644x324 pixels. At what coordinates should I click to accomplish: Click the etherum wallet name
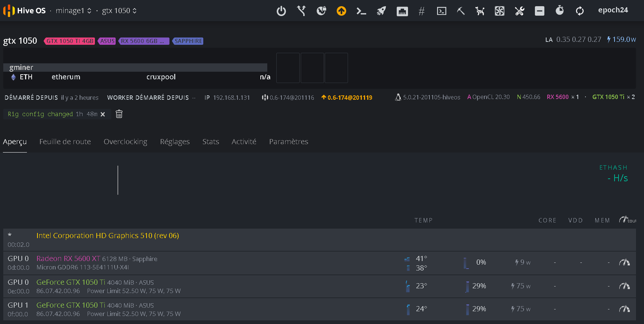(x=66, y=77)
